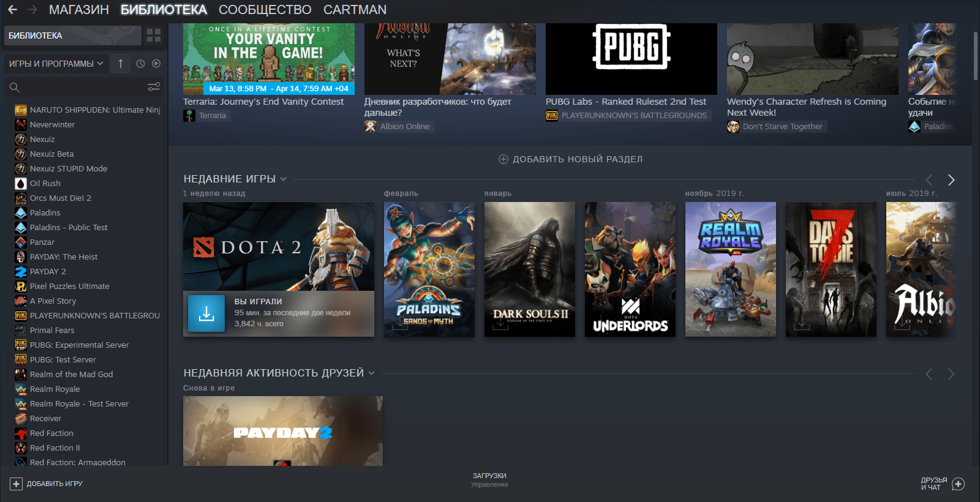Click NARUTO SHIPPUDEN game icon
Viewport: 980px width, 502px height.
[21, 110]
